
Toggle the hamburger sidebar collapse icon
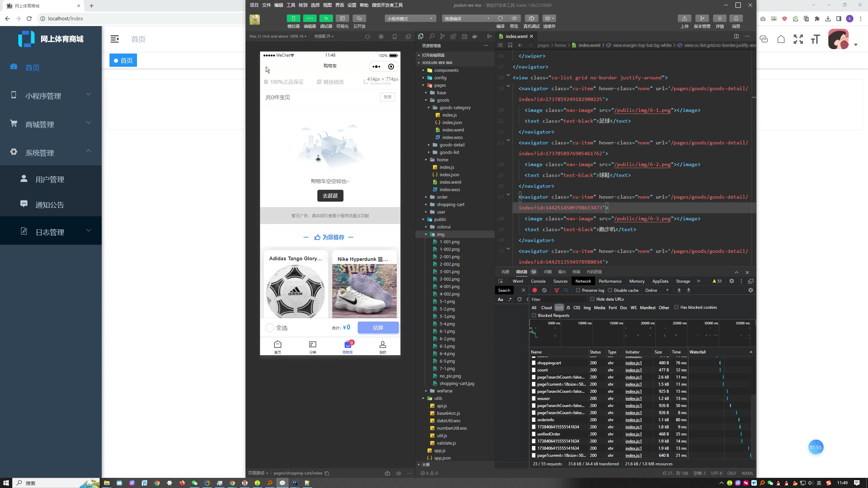click(115, 39)
